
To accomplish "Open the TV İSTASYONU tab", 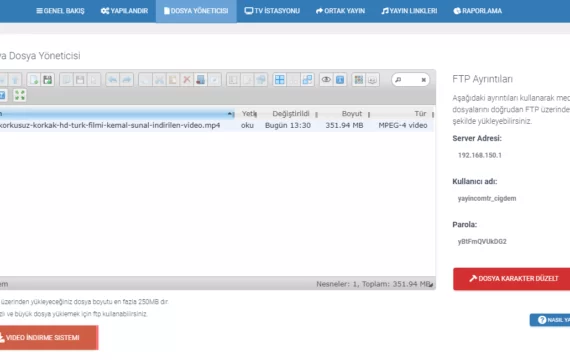I will [x=272, y=11].
